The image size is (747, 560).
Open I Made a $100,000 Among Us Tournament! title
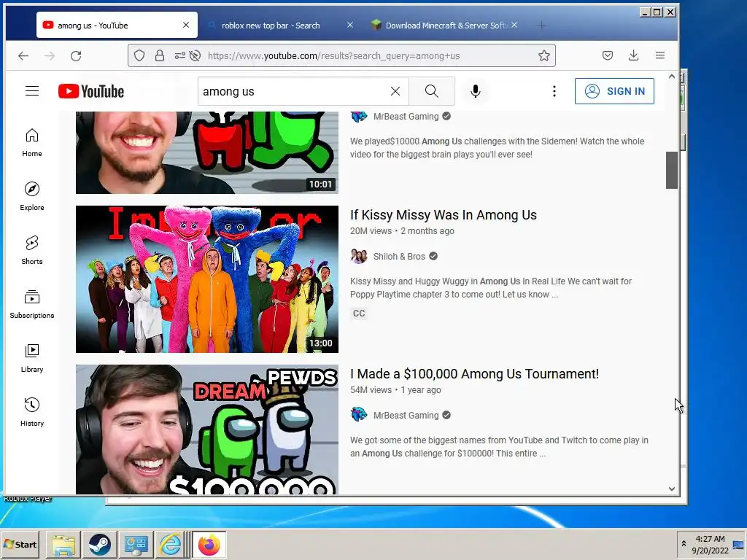tap(474, 374)
